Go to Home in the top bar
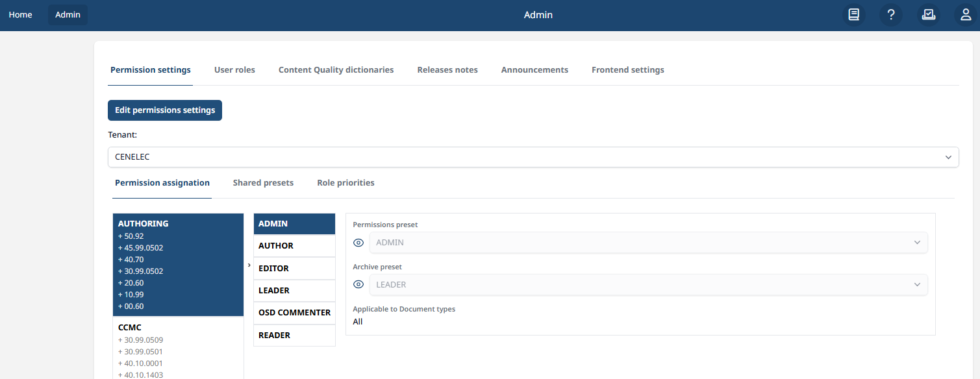Viewport: 980px width, 379px height. pos(21,15)
